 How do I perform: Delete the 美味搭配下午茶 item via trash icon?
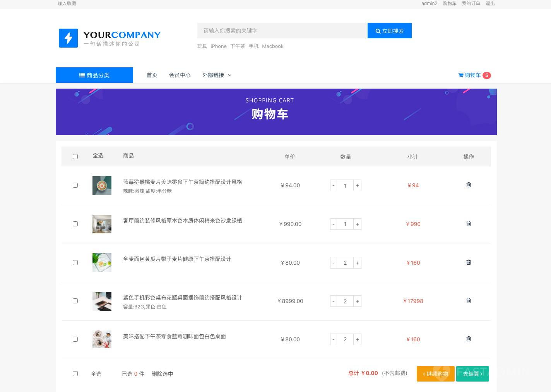(469, 339)
